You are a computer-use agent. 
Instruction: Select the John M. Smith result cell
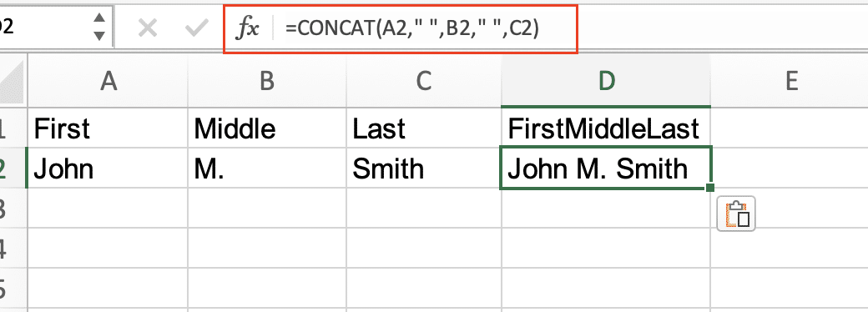coord(606,169)
